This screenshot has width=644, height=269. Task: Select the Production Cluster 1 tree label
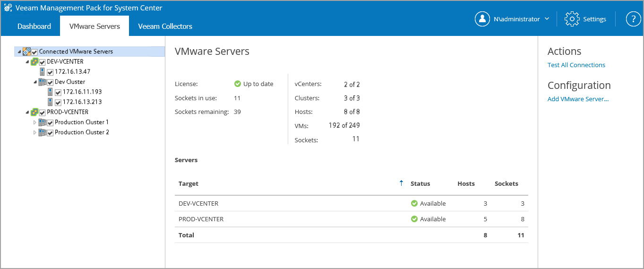[82, 122]
